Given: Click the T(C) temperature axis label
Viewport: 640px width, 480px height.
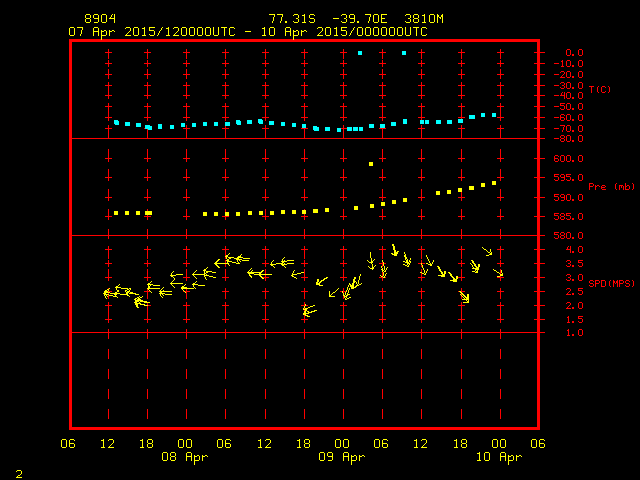Looking at the screenshot, I should [600, 89].
